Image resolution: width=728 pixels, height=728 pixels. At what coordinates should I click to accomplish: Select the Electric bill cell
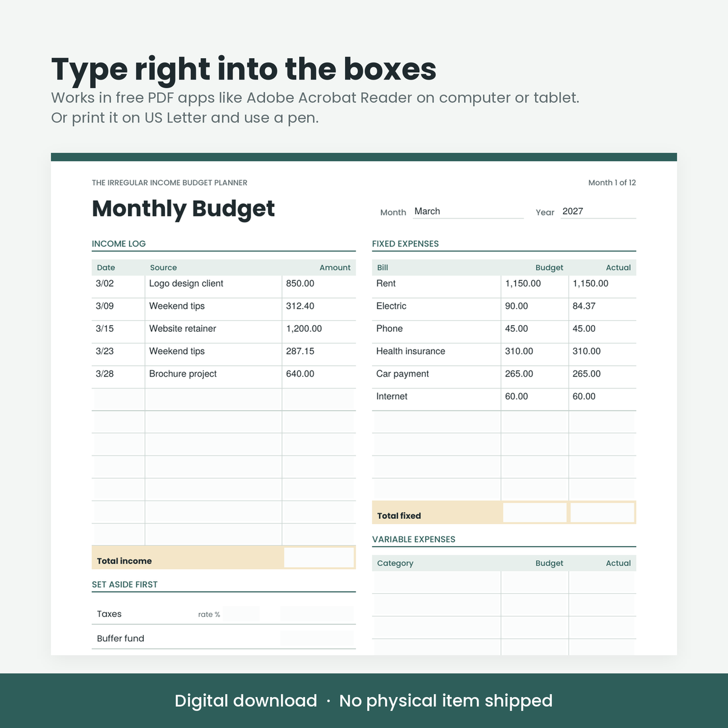tap(436, 309)
